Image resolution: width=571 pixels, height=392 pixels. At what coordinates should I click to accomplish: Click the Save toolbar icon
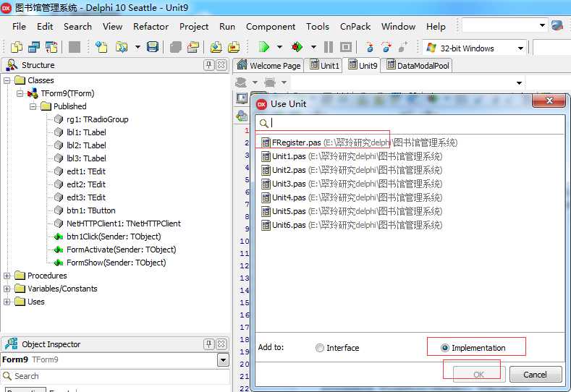(152, 47)
